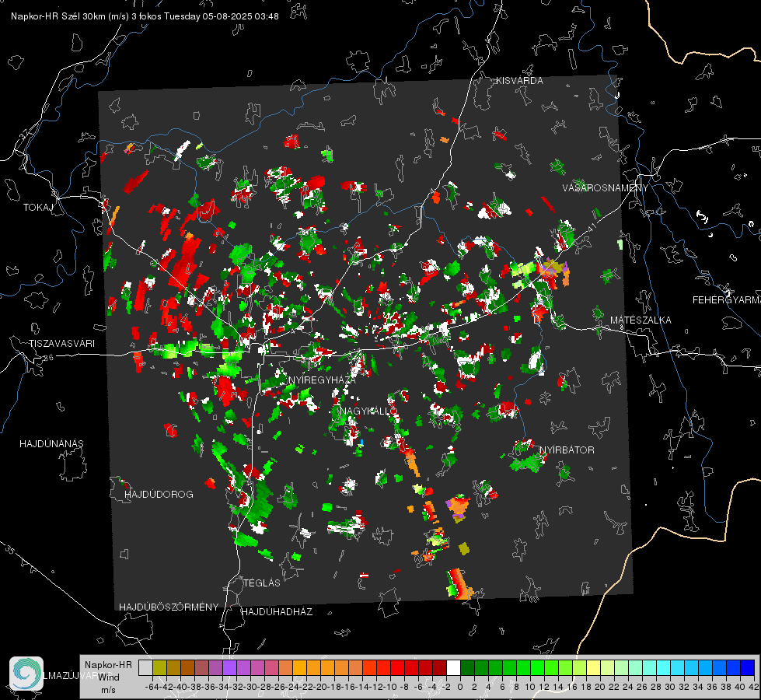Select the NAGYKÁLLÓ label
Viewport: 761px width, 700px height.
pyautogui.click(x=368, y=411)
